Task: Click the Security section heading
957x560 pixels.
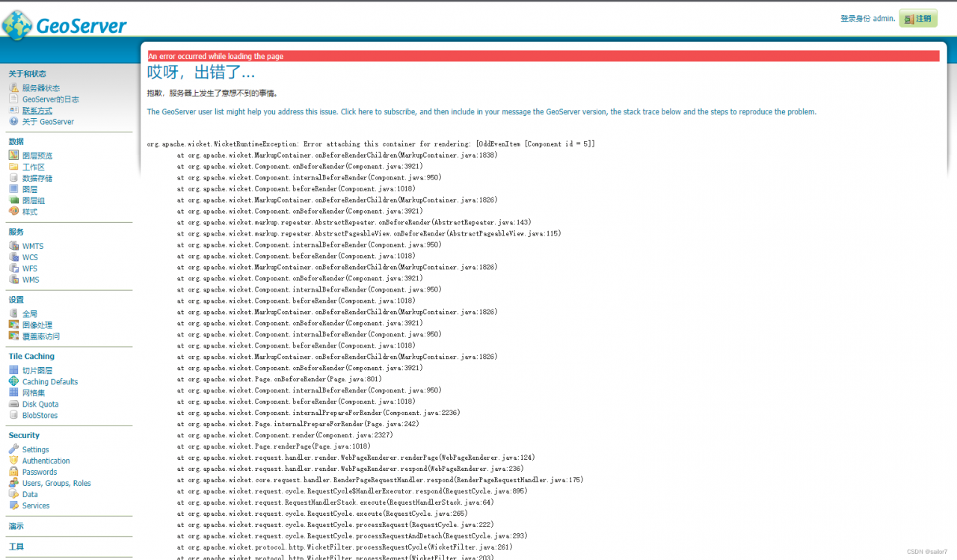Action: point(24,435)
